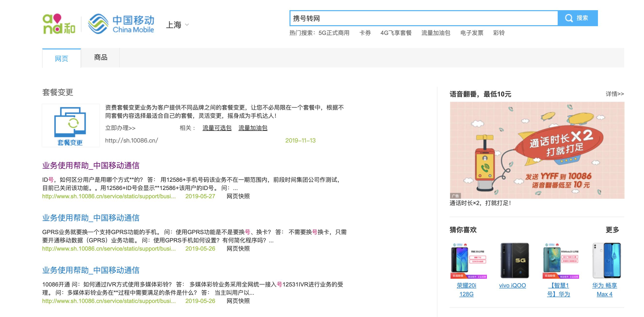Open the 流量加油包 underlined related link

coord(253,128)
